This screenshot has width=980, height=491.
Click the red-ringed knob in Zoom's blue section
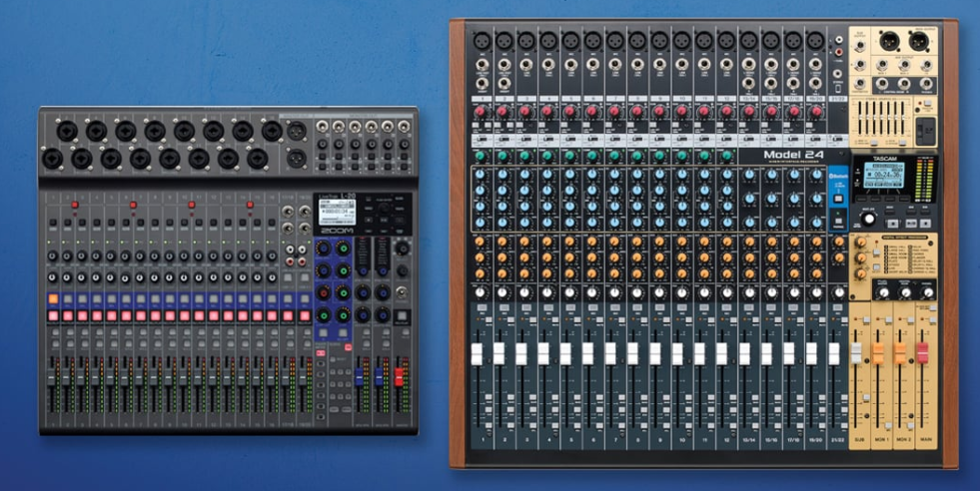pos(323,293)
